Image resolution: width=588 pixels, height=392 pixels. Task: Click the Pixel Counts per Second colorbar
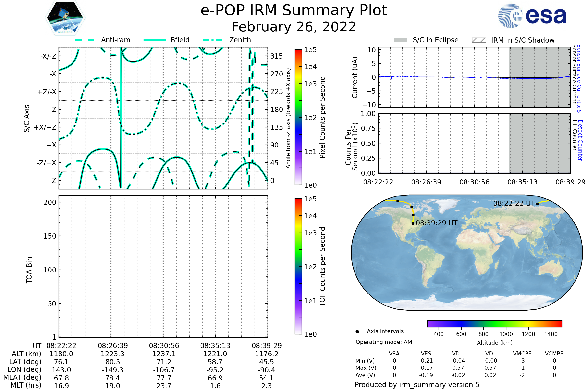pos(298,117)
